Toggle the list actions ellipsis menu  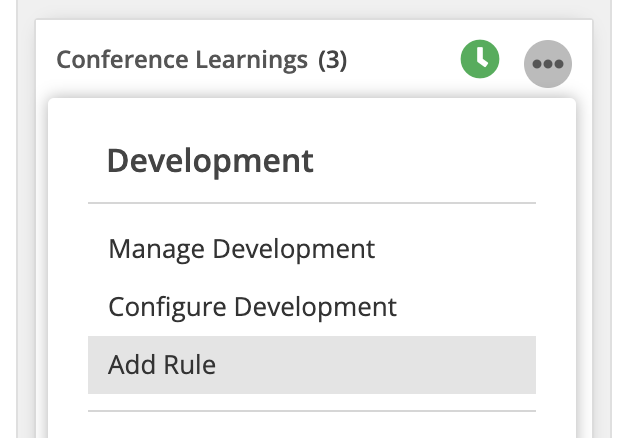click(547, 64)
